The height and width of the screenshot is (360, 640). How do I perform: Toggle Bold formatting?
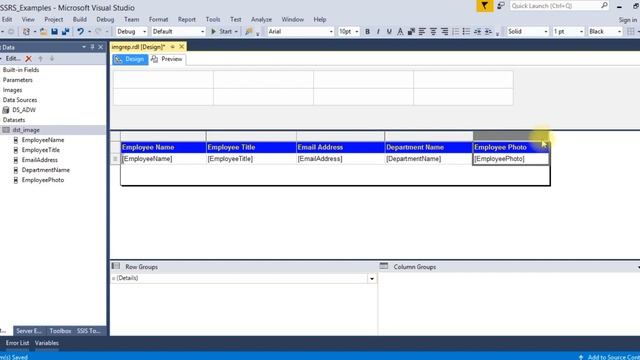(367, 31)
